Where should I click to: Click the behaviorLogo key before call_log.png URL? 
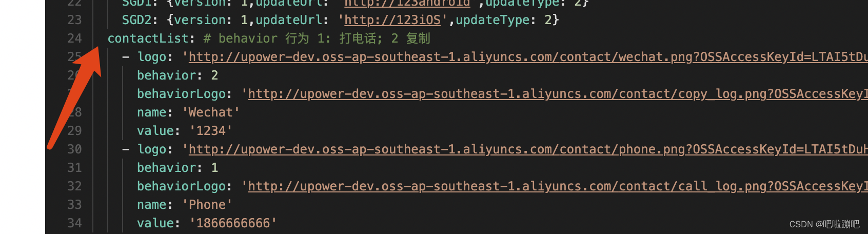coord(181,186)
